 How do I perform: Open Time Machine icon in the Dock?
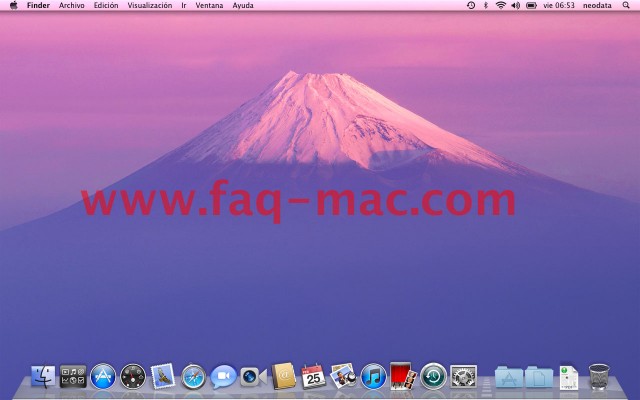[x=433, y=376]
